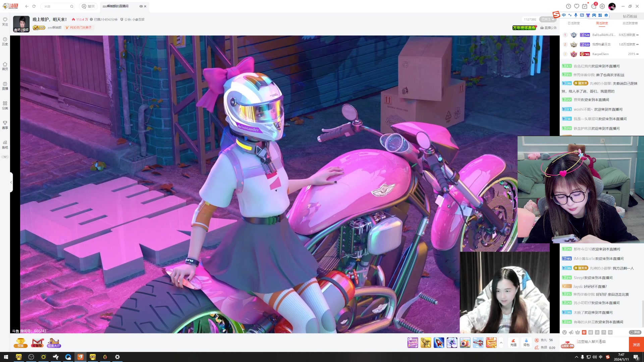Go back with the left arrow button
644x362 pixels.
click(27, 6)
